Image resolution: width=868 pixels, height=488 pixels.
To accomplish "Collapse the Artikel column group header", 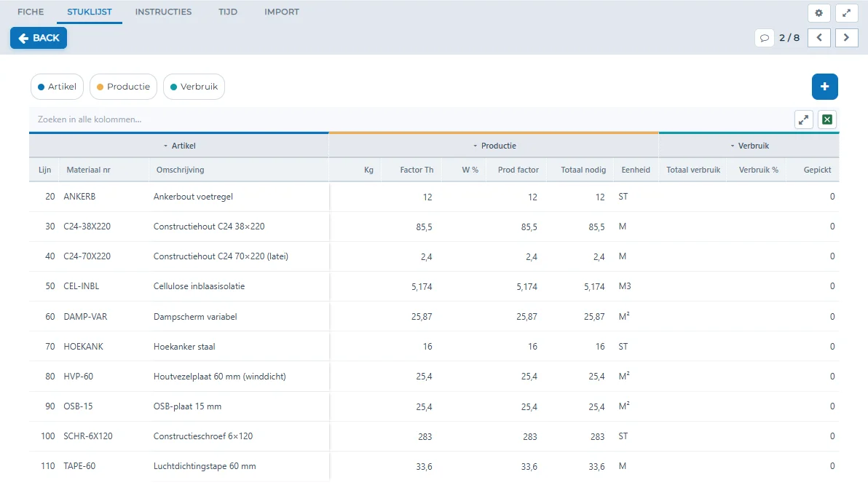I will click(179, 146).
